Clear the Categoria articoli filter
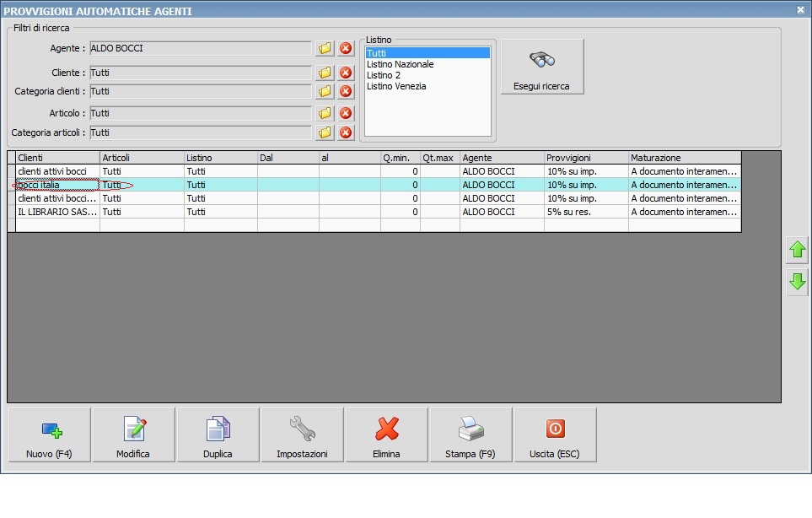The height and width of the screenshot is (518, 812). click(x=346, y=132)
